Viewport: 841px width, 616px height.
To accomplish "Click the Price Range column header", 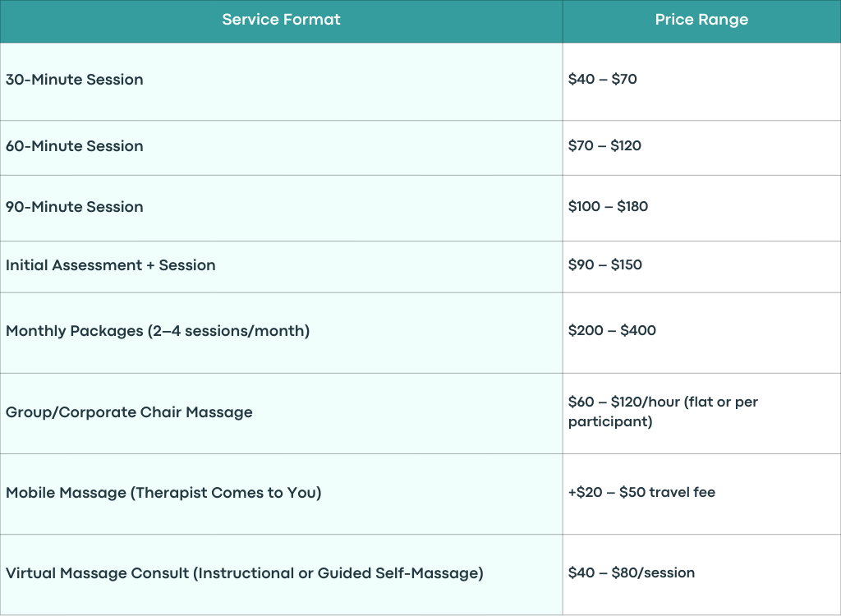I will pyautogui.click(x=701, y=21).
